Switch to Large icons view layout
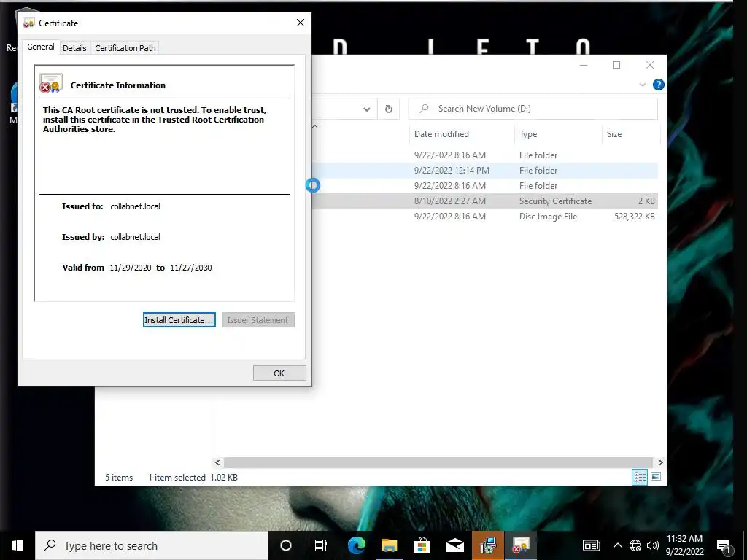The width and height of the screenshot is (747, 560). [x=656, y=477]
